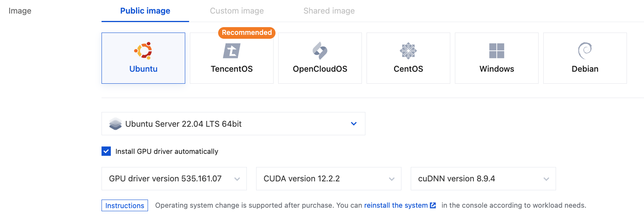Select the Ubuntu logo icon
This screenshot has height=224, width=644.
click(x=143, y=51)
